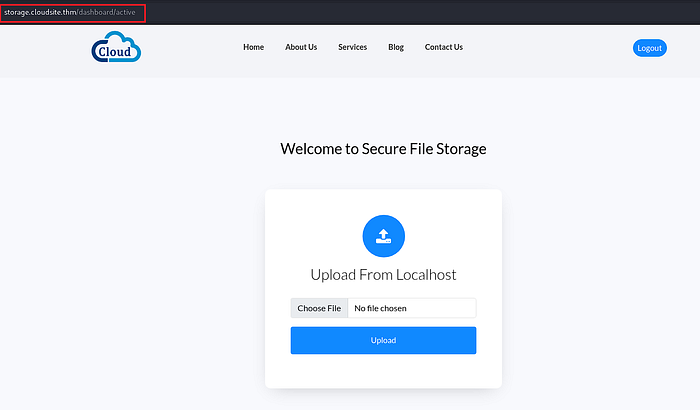Screen dimensions: 700x410
Task: Focus the storage.cloudsite.thm address bar URL
Action: [x=70, y=13]
